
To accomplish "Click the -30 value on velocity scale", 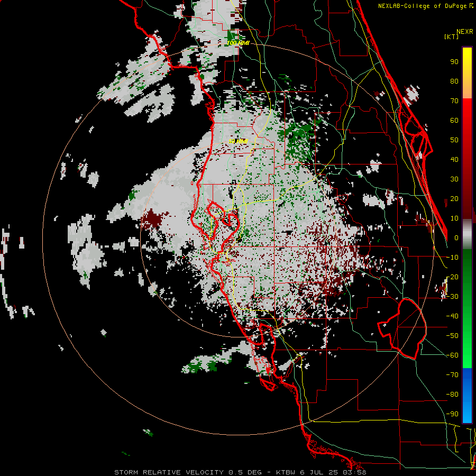I will (x=452, y=297).
